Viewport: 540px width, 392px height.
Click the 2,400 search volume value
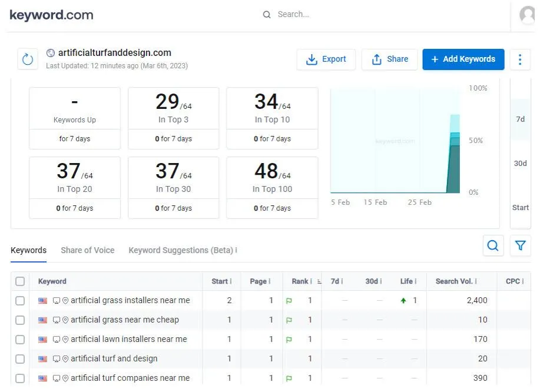point(477,301)
